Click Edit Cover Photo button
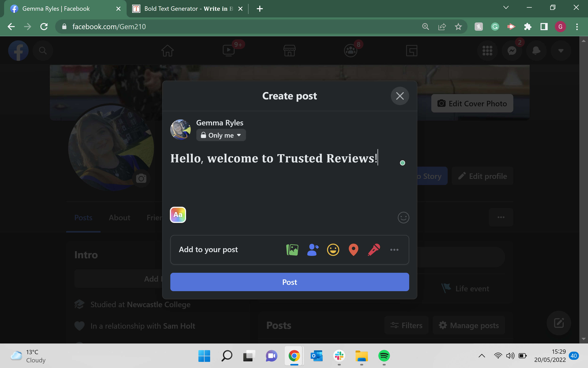The height and width of the screenshot is (368, 588). point(472,103)
